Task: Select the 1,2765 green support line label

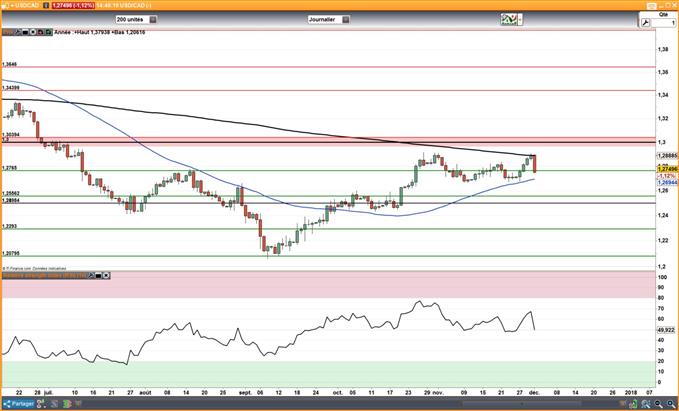Action: (10, 168)
